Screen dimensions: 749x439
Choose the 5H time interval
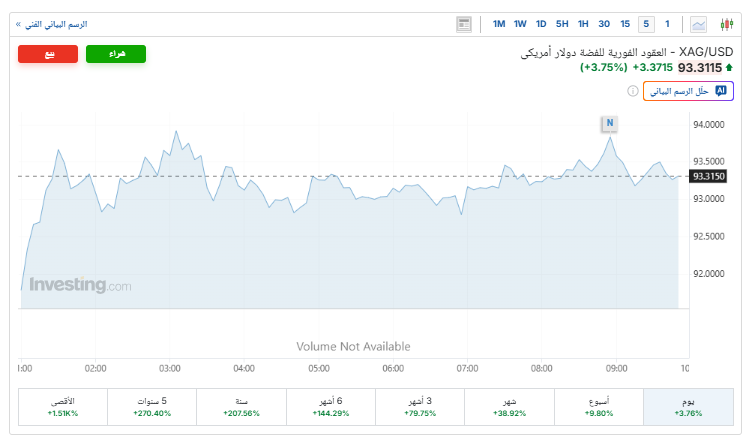(562, 24)
